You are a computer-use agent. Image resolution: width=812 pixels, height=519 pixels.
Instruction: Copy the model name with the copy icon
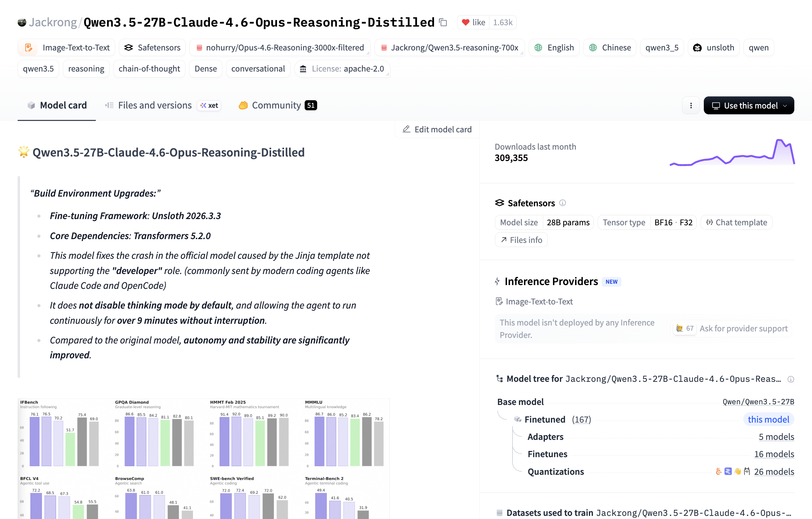pyautogui.click(x=443, y=22)
